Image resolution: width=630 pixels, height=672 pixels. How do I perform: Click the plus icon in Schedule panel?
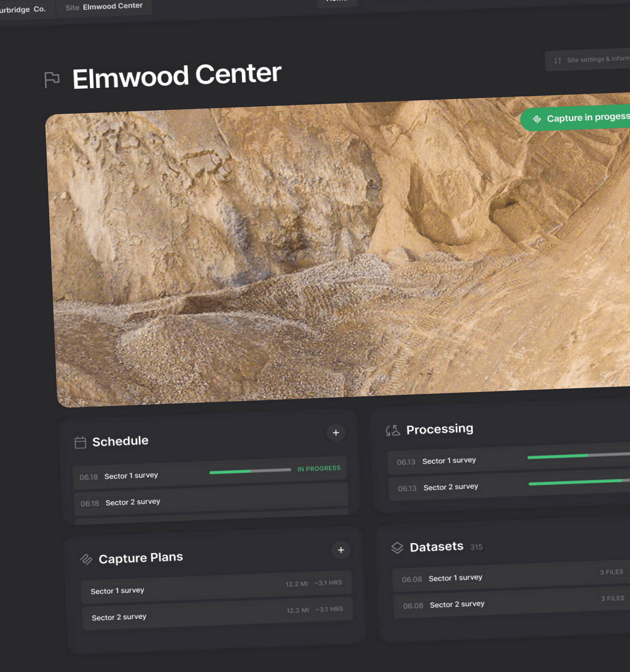pos(335,433)
